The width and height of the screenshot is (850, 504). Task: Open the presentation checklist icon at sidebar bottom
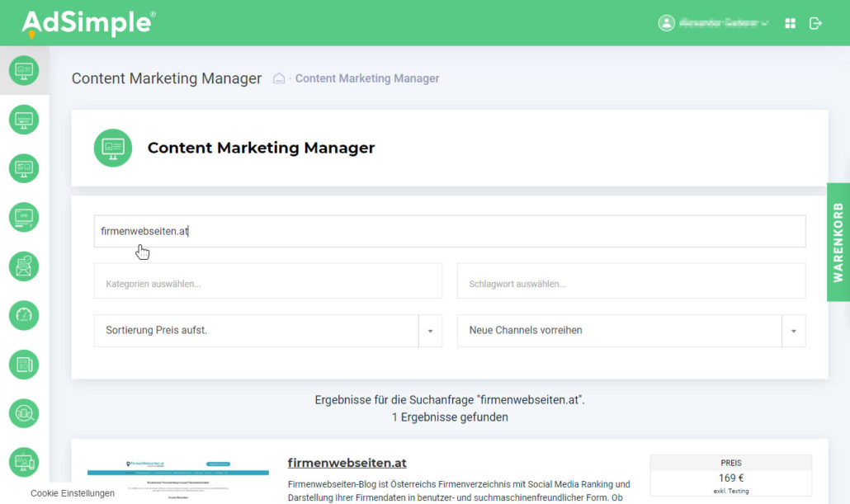[x=24, y=462]
